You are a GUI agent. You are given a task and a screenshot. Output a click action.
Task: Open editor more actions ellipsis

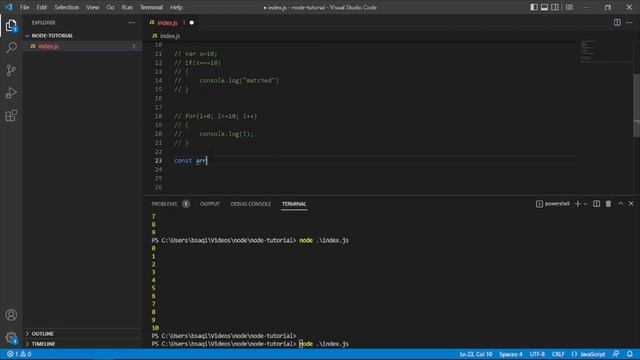pos(629,23)
